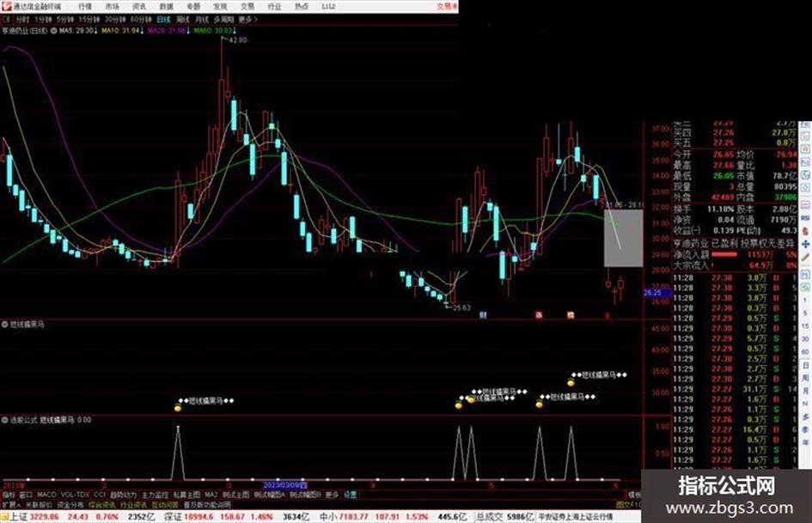Expand the 扩展∧ panel at bottom left

click(11, 505)
